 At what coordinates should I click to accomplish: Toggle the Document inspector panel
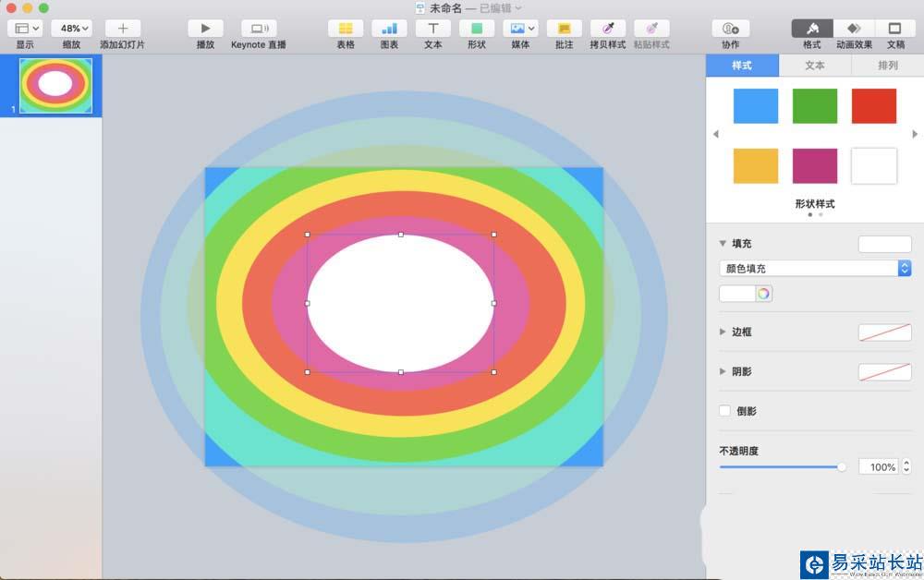(x=895, y=29)
